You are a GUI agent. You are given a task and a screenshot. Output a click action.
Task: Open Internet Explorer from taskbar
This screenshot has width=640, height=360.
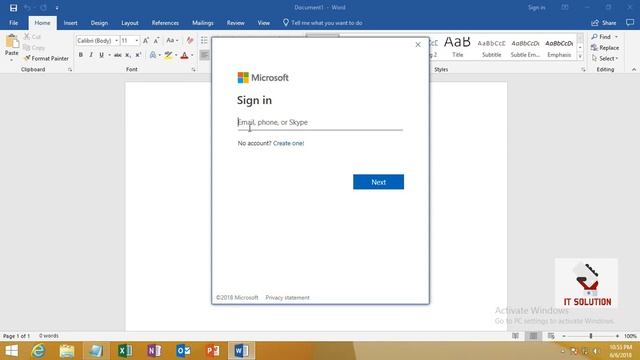38,351
